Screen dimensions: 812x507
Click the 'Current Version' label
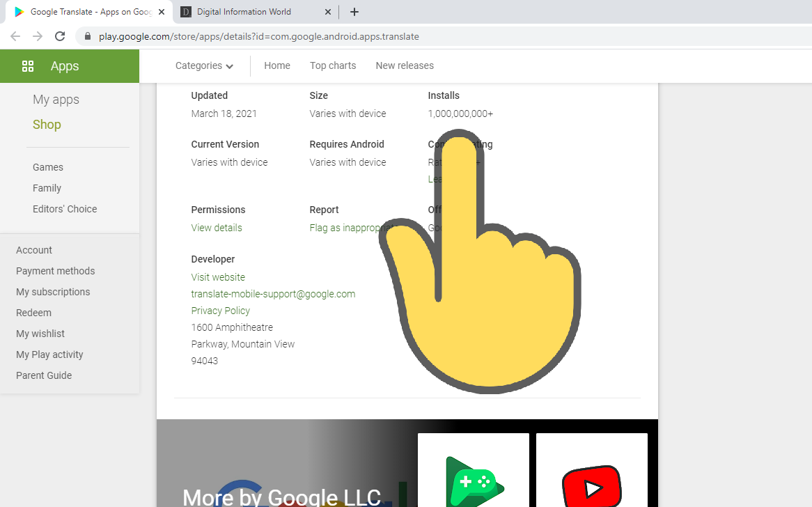click(225, 144)
